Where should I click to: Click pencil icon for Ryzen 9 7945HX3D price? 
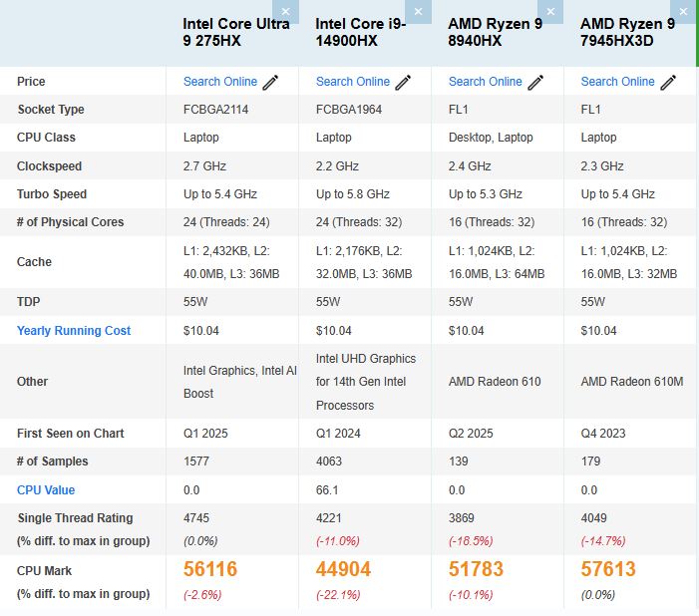668,82
